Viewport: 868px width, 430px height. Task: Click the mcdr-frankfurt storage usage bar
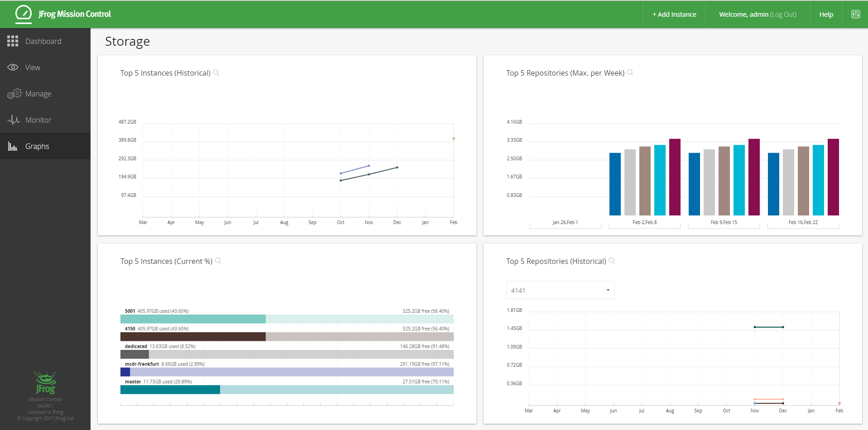point(287,372)
